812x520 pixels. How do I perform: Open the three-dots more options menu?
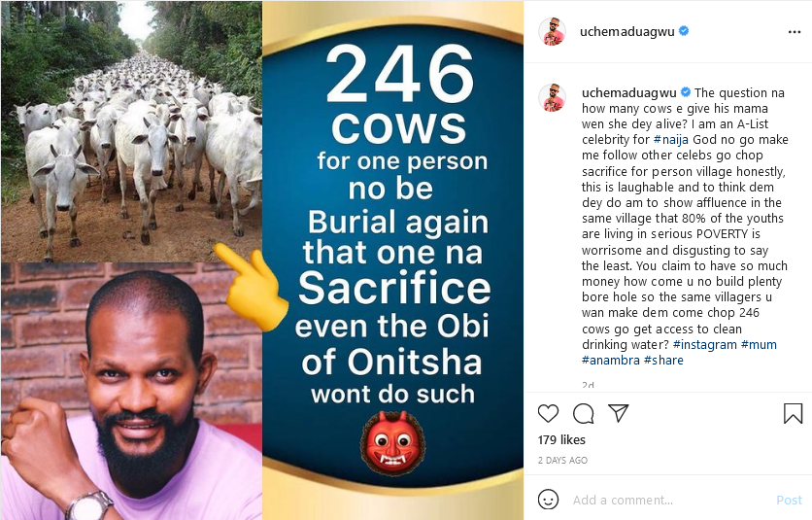[795, 32]
